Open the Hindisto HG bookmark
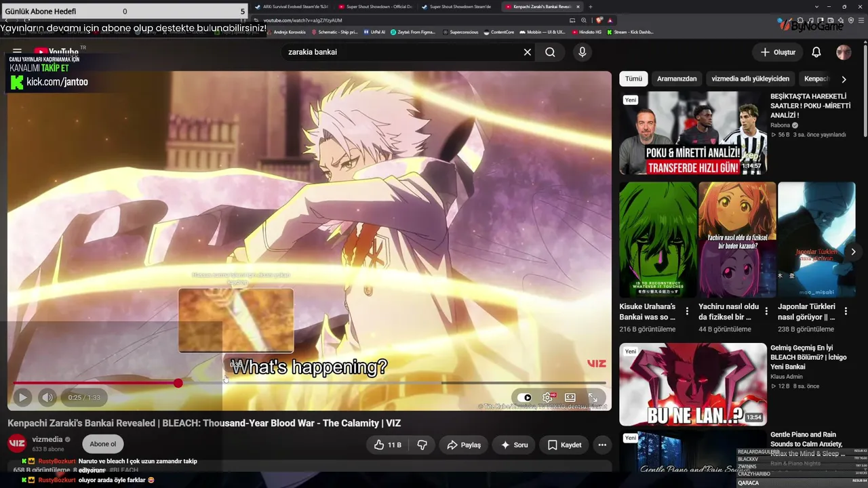 click(587, 32)
